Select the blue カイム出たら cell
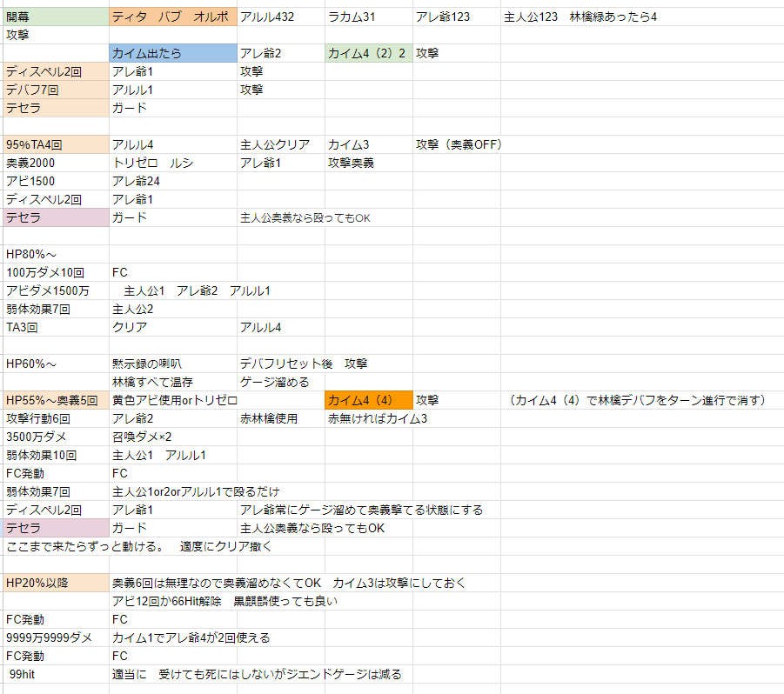 [173, 53]
